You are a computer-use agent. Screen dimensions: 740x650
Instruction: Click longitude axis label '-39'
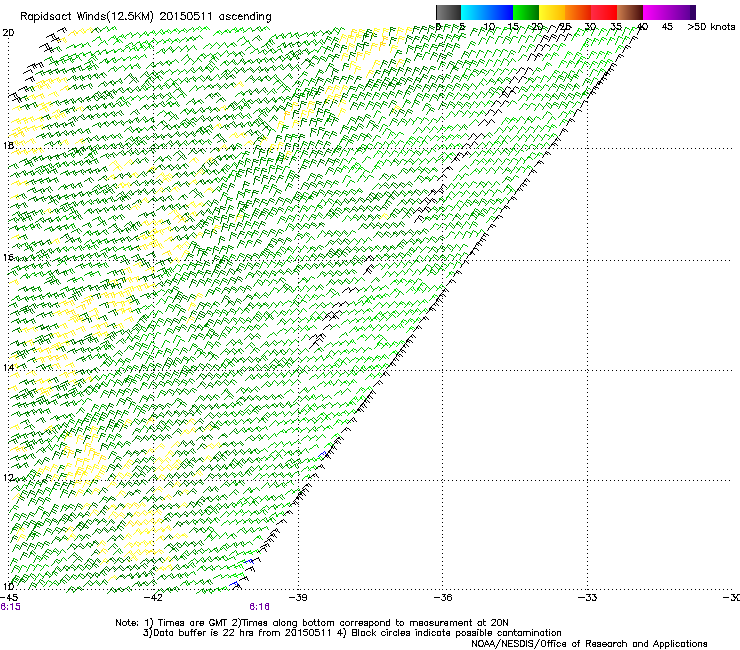click(x=298, y=598)
